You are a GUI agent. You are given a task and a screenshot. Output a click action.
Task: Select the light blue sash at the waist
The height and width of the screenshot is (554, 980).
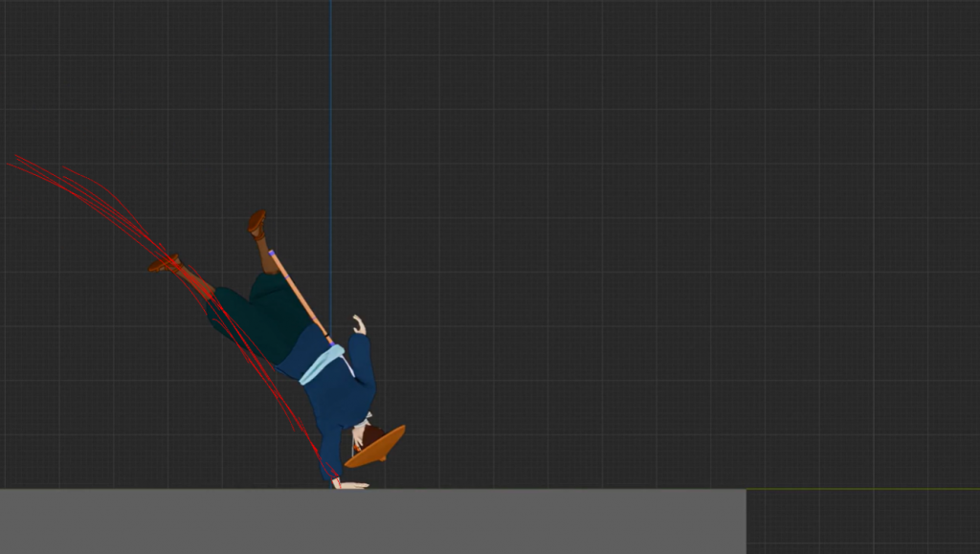(x=322, y=365)
